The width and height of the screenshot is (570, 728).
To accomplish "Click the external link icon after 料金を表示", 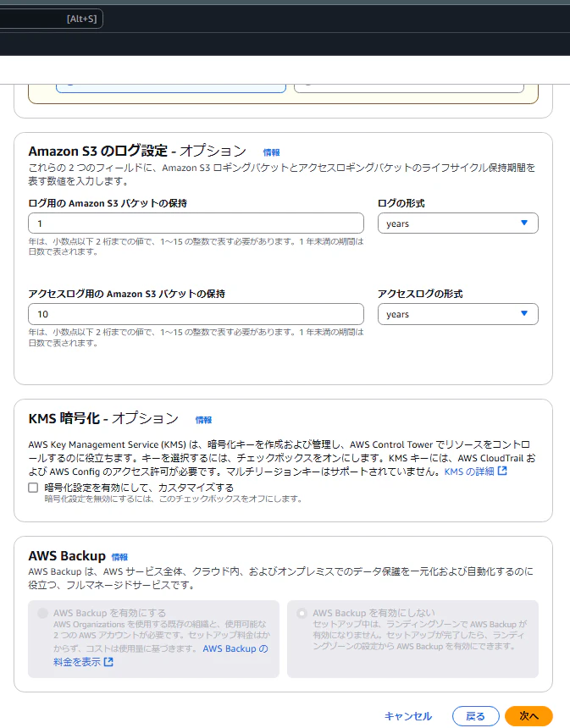I will tap(108, 662).
